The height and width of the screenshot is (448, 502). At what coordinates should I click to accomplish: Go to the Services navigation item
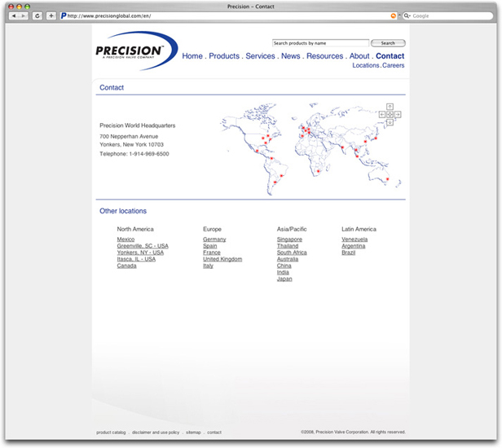260,56
